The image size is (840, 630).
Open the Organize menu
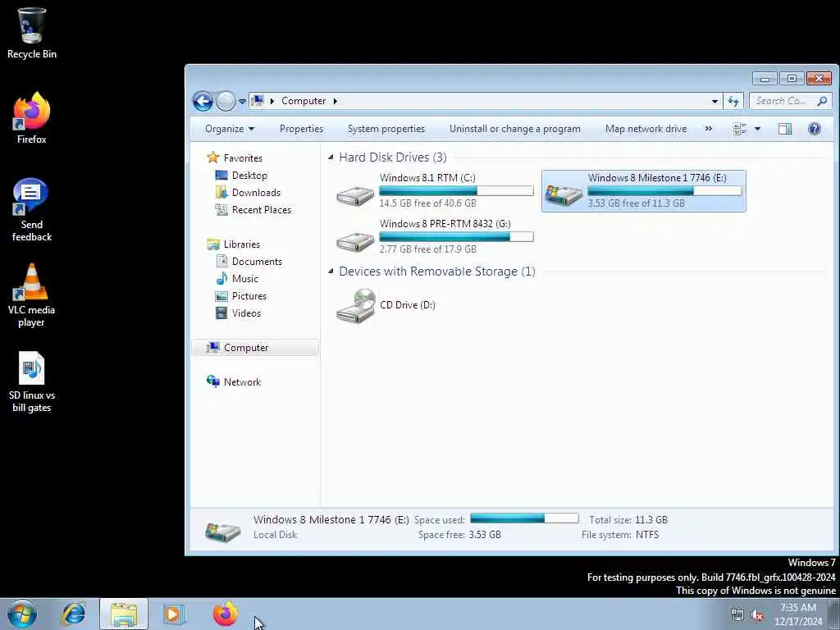[x=230, y=129]
